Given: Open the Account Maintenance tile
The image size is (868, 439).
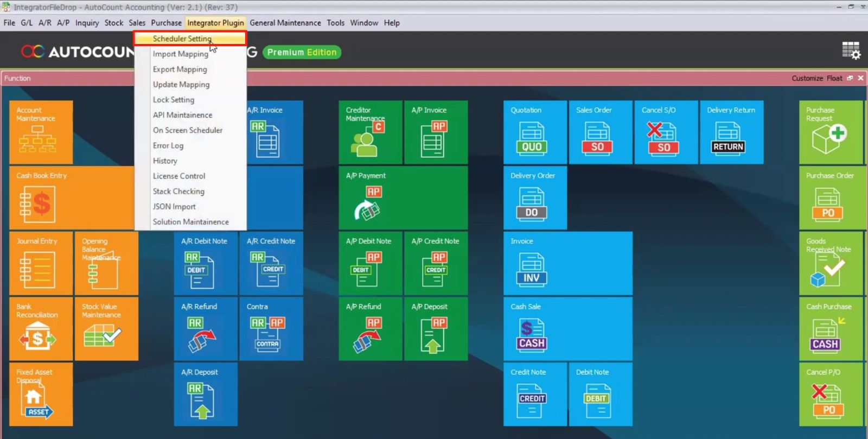Looking at the screenshot, I should click(x=41, y=132).
